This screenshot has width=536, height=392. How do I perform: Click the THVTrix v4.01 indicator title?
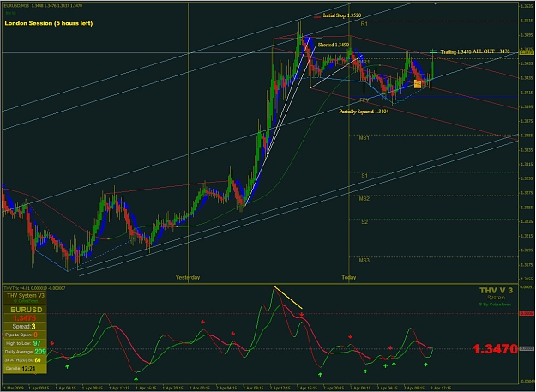click(34, 288)
